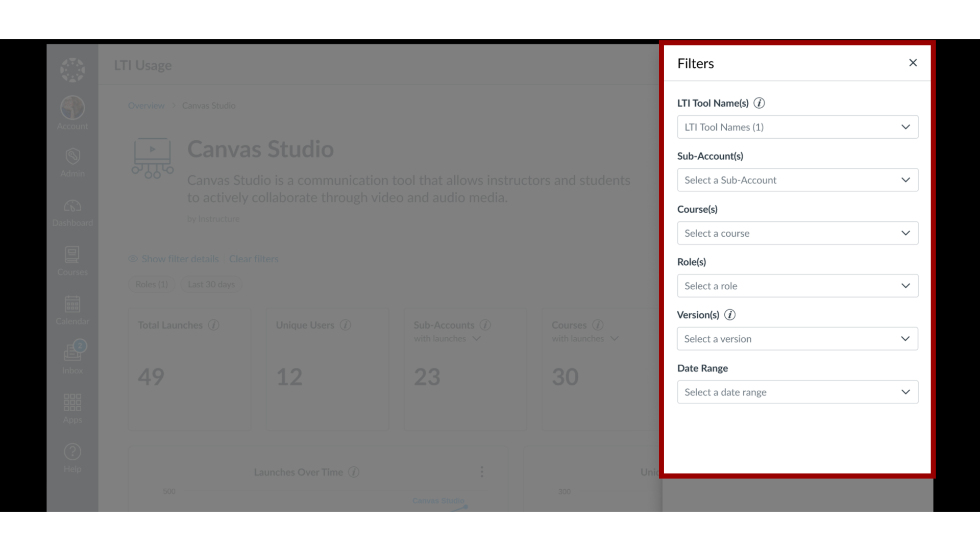Open the Select a course dropdown
The width and height of the screenshot is (980, 551).
click(x=797, y=233)
